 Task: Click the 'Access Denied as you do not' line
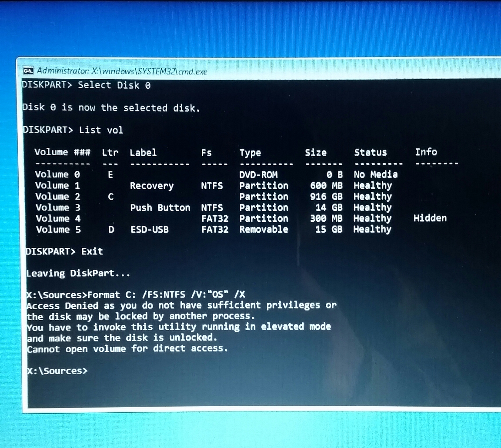[x=181, y=305]
